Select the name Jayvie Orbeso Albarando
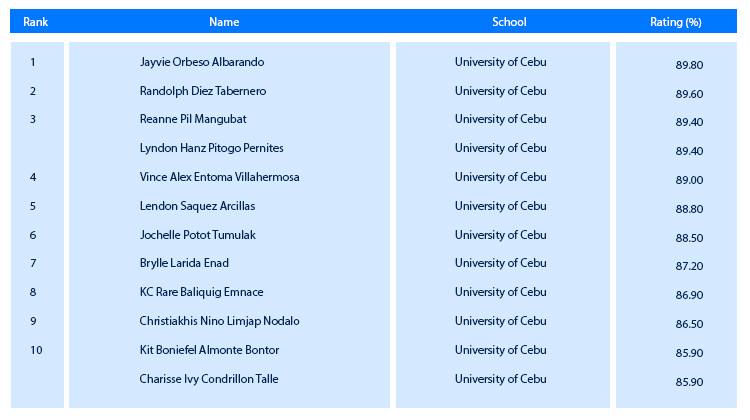The image size is (750, 420). [x=202, y=62]
